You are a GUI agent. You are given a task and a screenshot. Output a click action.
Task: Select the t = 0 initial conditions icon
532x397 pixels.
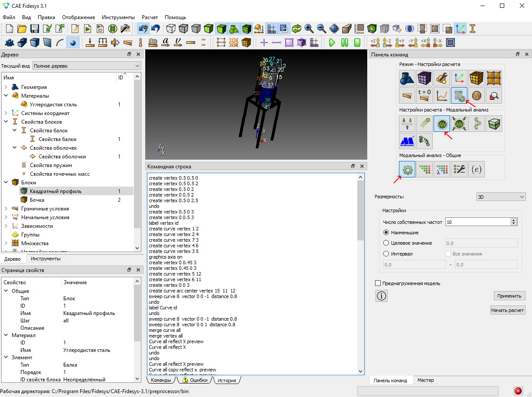point(424,95)
